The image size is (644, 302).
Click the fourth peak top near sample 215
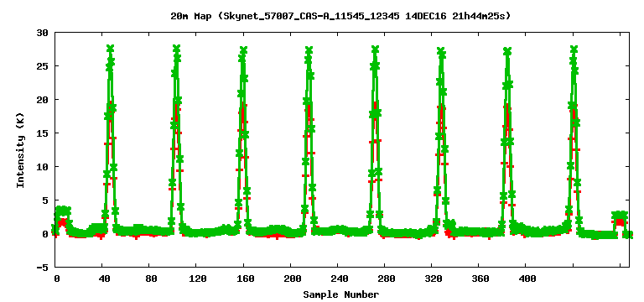tap(309, 49)
